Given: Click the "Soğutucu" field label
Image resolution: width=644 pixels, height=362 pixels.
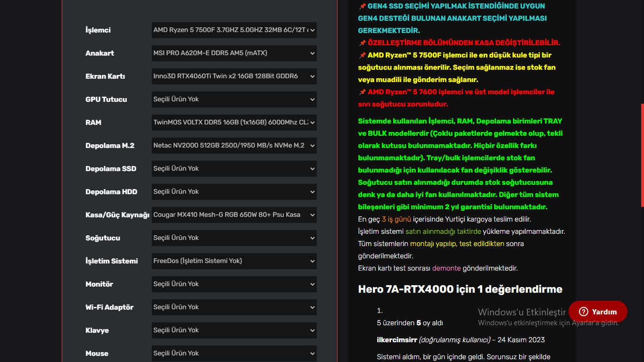Looking at the screenshot, I should coord(103,238).
